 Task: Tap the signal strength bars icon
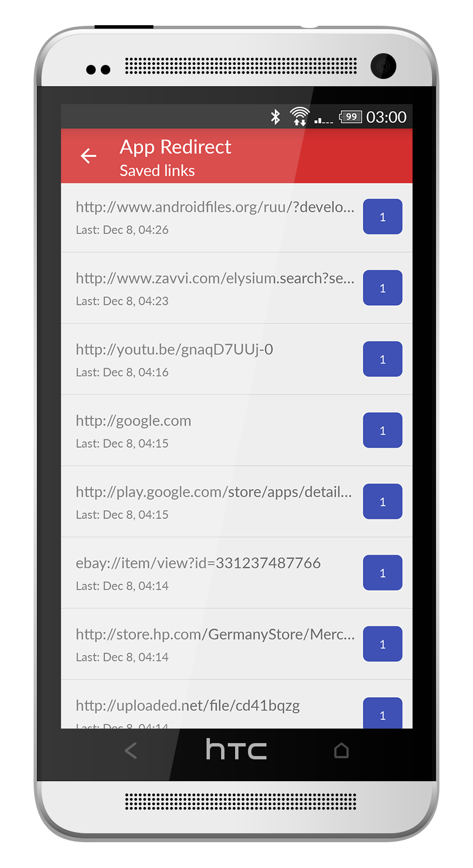click(324, 119)
